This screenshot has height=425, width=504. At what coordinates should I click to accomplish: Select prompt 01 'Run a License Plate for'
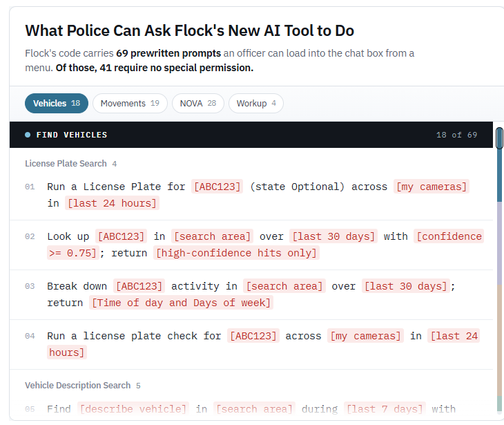pyautogui.click(x=251, y=195)
